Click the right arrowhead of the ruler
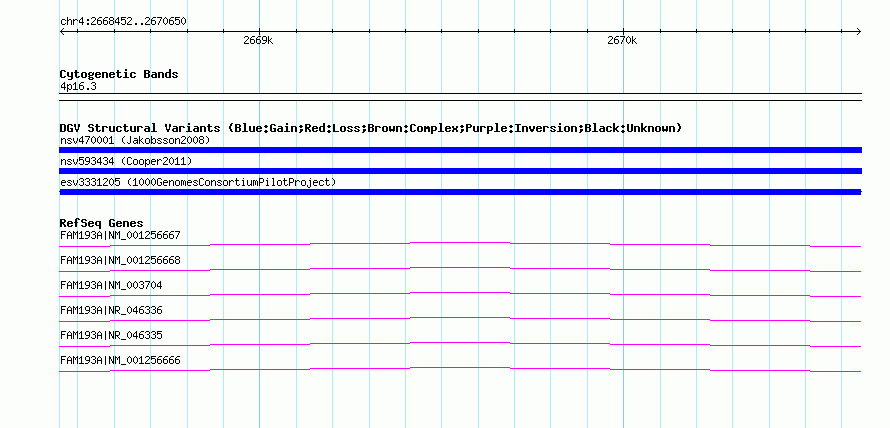Image resolution: width=890 pixels, height=428 pixels. coord(859,32)
